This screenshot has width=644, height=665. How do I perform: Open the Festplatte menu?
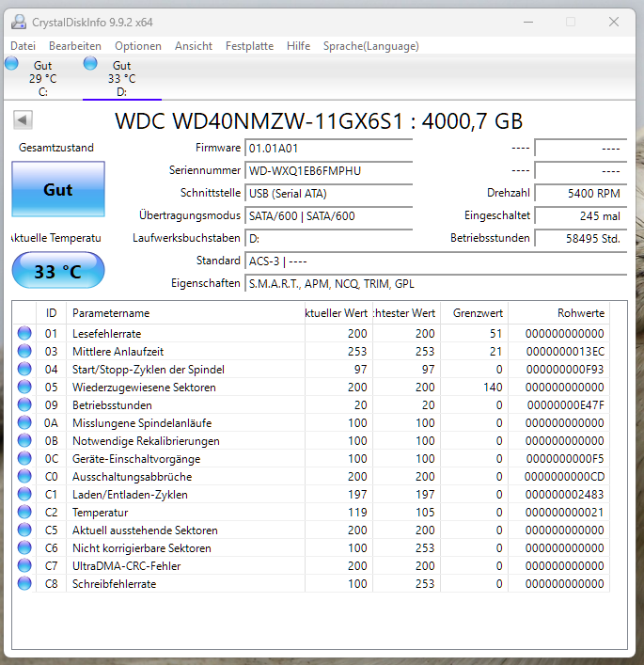pyautogui.click(x=249, y=46)
